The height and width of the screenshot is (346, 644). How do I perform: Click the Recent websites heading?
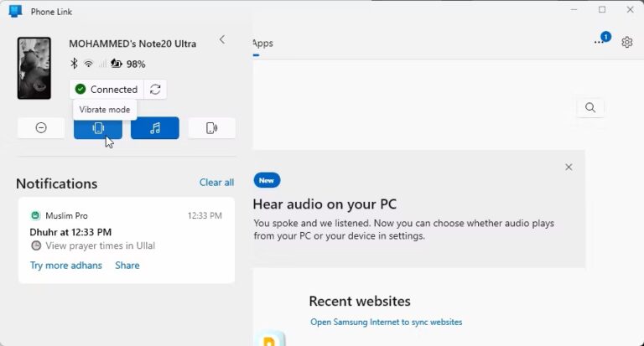click(360, 301)
